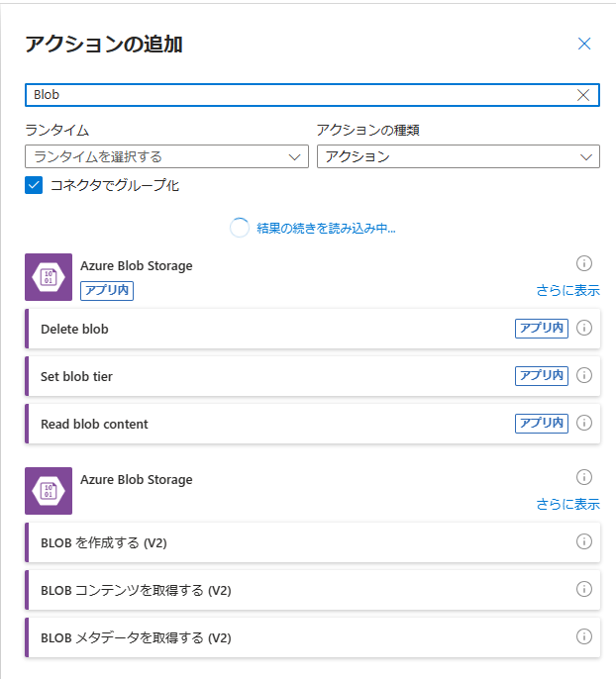Show info for Read blob content
The image size is (616, 679).
[x=584, y=423]
